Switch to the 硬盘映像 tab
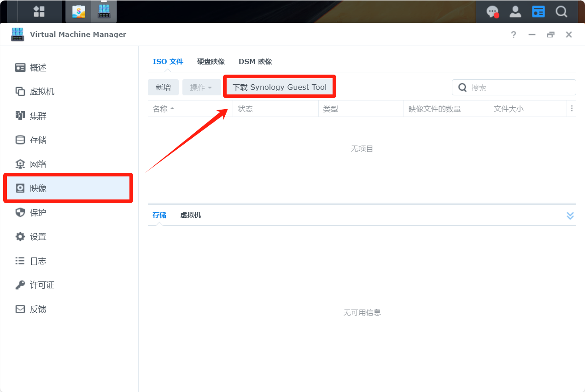 coord(211,62)
